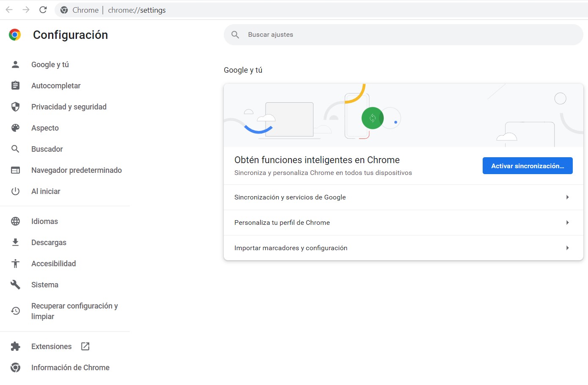Screen dimensions: 588x385
Task: Click the Activar sincronización button
Action: coord(528,166)
